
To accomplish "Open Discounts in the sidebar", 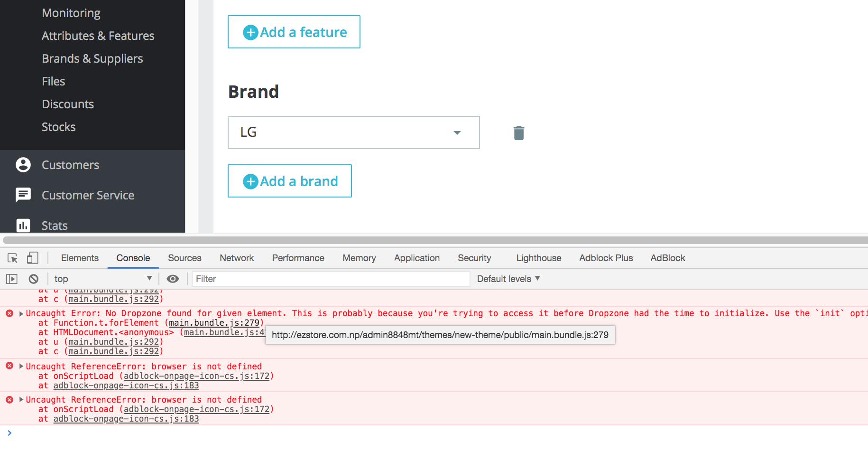I will coord(68,104).
